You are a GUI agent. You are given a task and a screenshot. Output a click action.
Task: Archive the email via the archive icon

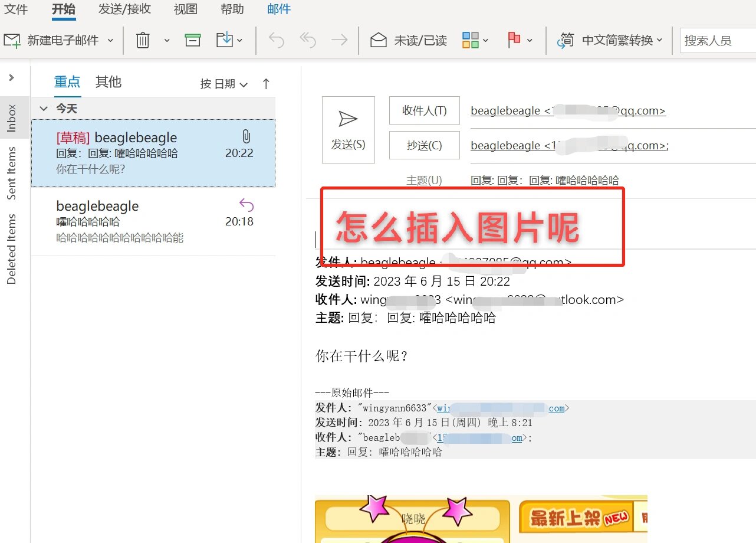pos(192,40)
